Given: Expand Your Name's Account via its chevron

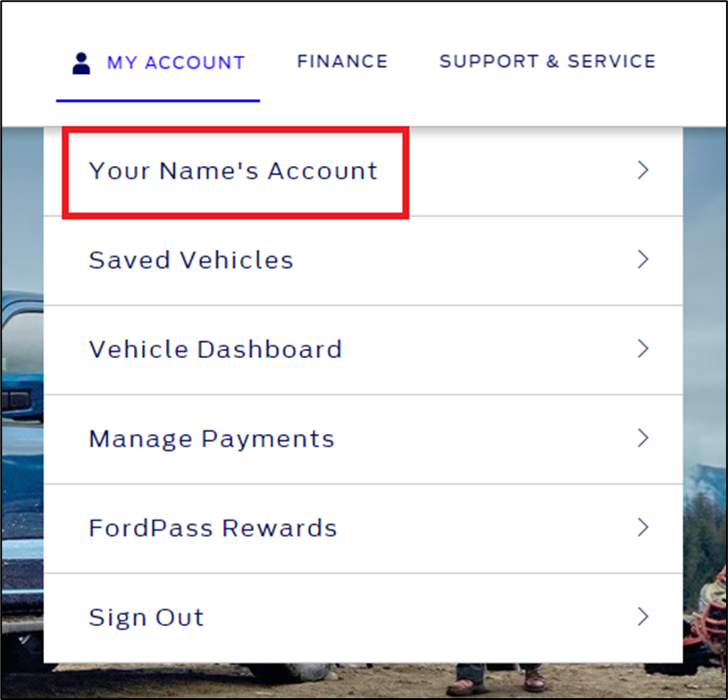Looking at the screenshot, I should (643, 171).
